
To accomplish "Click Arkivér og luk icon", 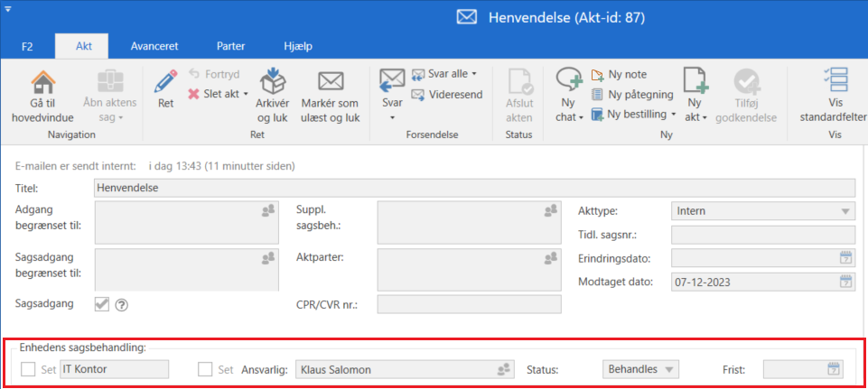I will pos(273,82).
